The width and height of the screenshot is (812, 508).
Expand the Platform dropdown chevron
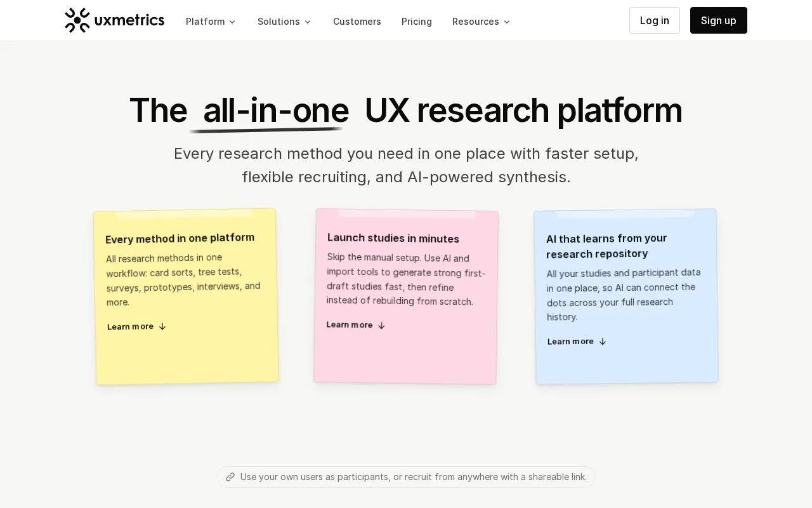click(x=232, y=22)
